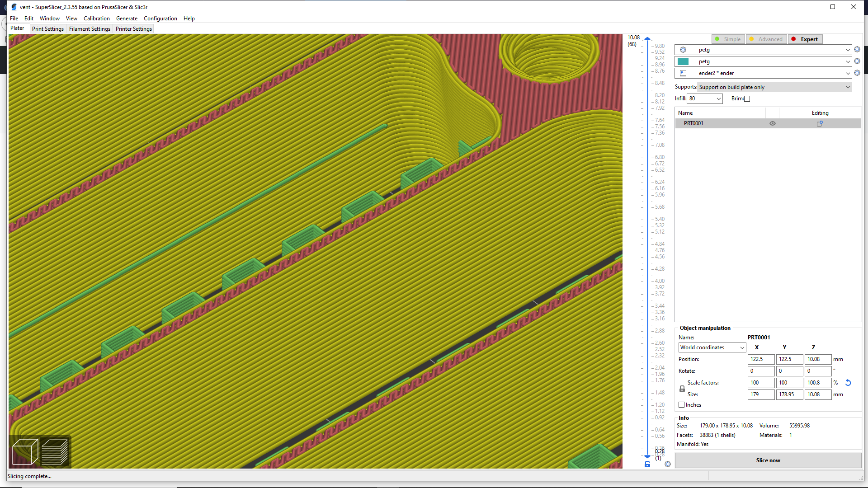Enable the Brim checkbox
The width and height of the screenshot is (868, 488).
click(747, 99)
